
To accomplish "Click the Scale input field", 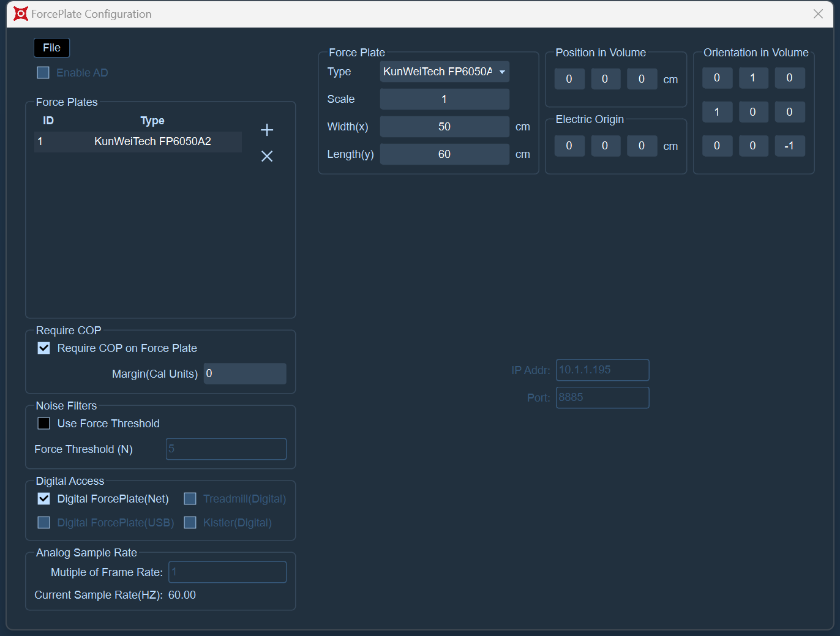I will click(x=444, y=99).
